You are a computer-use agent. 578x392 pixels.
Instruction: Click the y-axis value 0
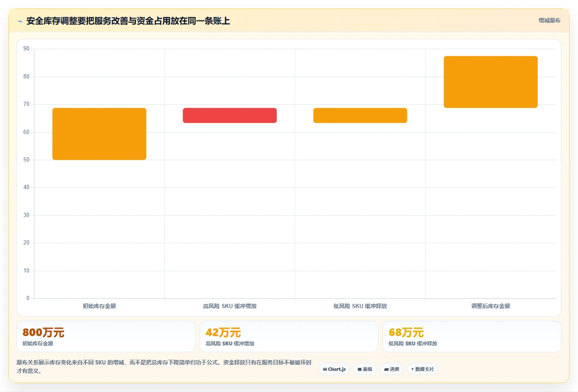click(28, 298)
